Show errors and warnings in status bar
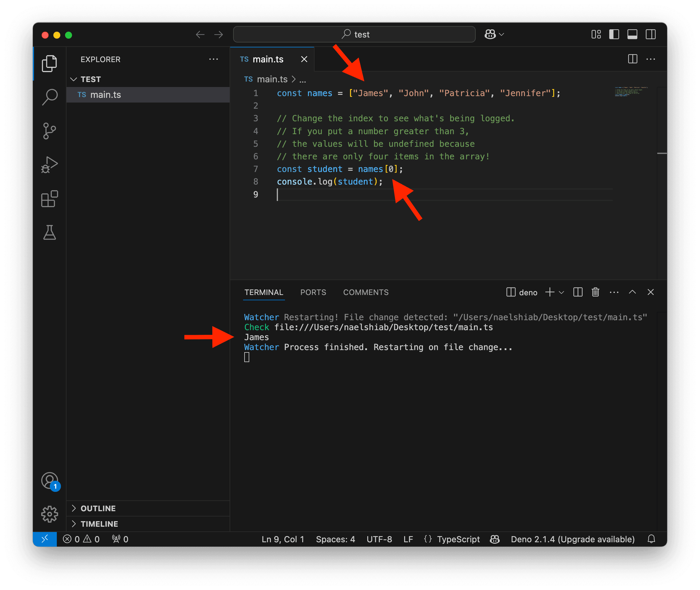 click(82, 539)
